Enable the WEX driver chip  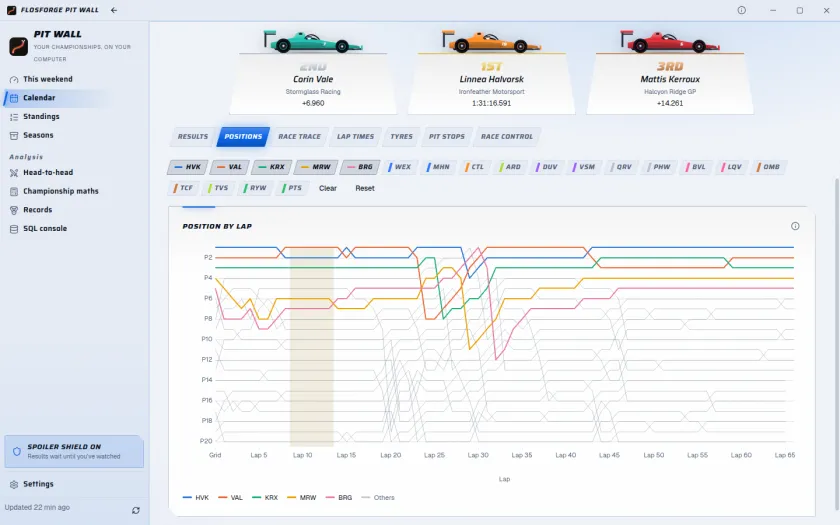point(400,167)
